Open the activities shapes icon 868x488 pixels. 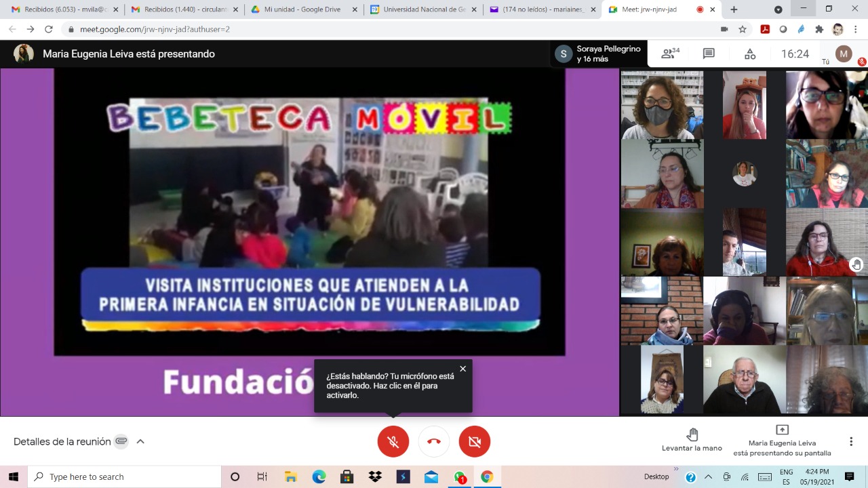(749, 54)
